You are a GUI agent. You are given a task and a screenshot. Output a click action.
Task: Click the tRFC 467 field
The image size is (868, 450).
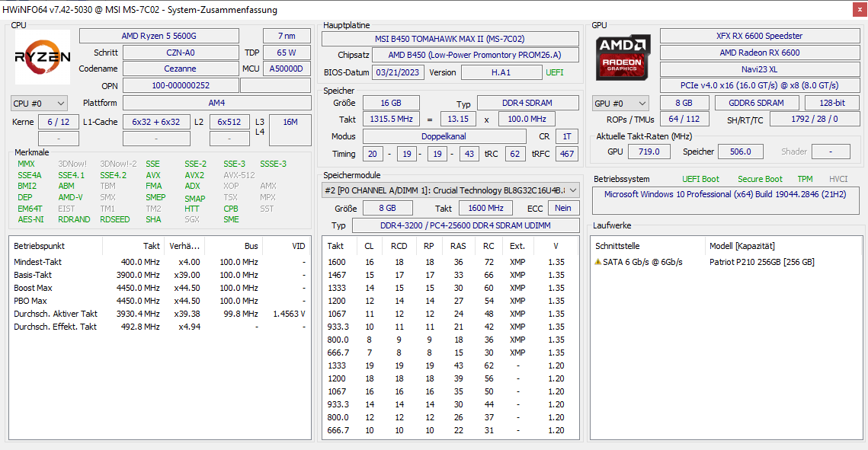[567, 154]
